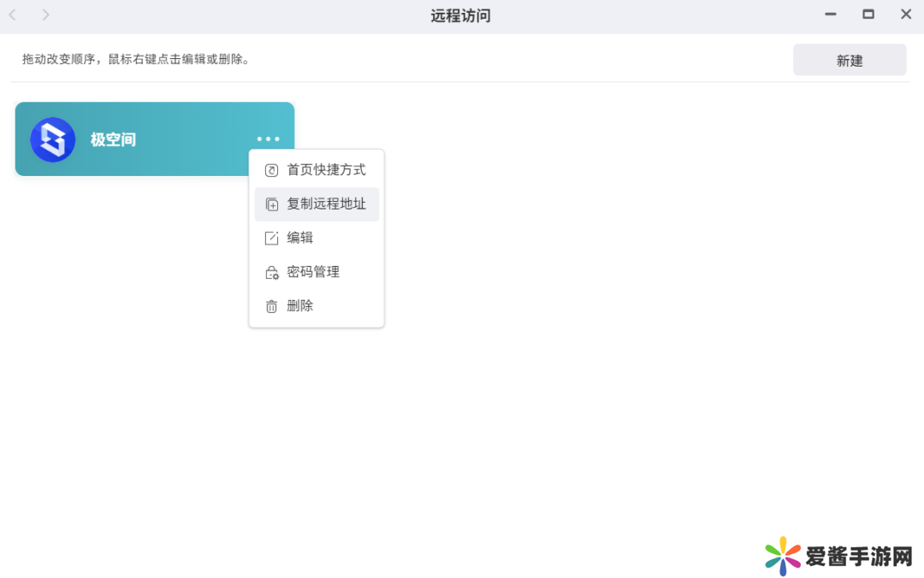The image size is (924, 578).
Task: Toggle the three-dot menu on 极空间 card
Action: click(268, 139)
